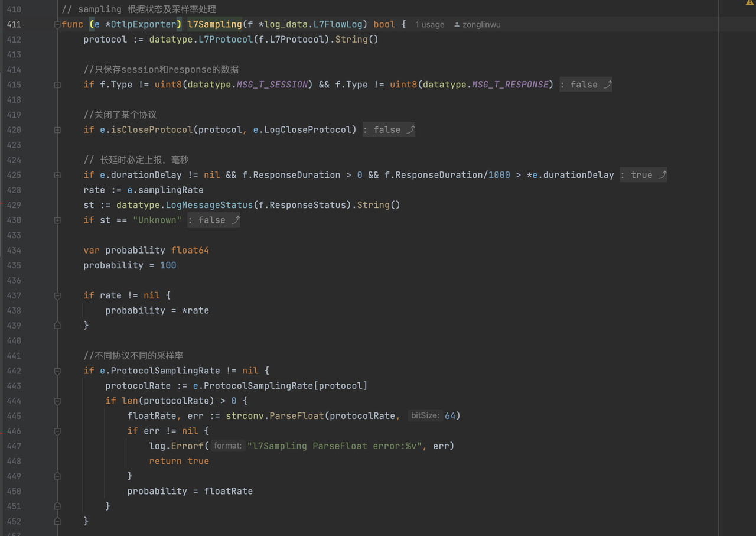Click 'float64' type on line 434

pyautogui.click(x=190, y=250)
